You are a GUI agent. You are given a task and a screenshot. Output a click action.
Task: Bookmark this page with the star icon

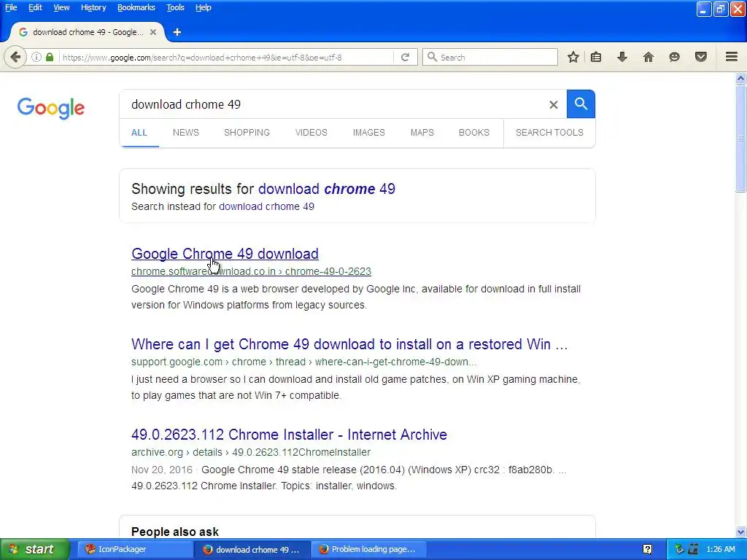[573, 57]
